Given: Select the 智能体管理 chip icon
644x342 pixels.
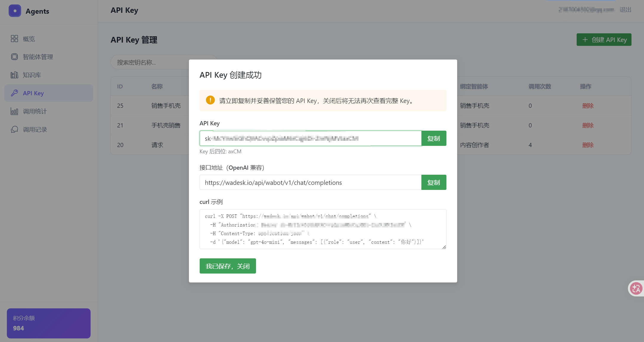Looking at the screenshot, I should click(x=14, y=57).
